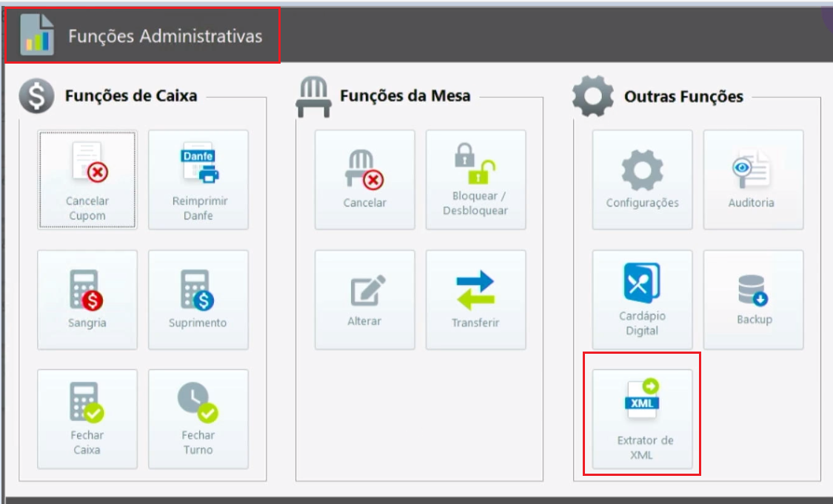The height and width of the screenshot is (504, 833).
Task: Click Reimprimir Danfe tile
Action: [198, 180]
